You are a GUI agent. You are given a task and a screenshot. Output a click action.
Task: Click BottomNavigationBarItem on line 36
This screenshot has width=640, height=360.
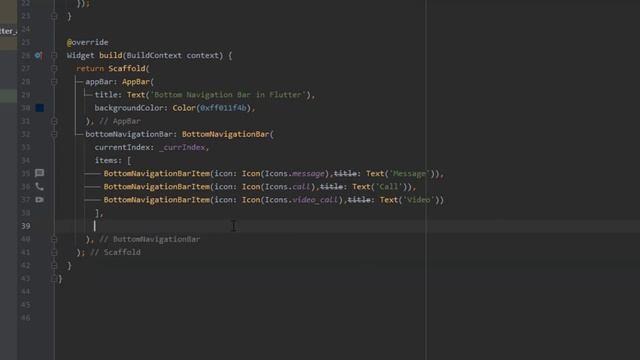(x=157, y=187)
